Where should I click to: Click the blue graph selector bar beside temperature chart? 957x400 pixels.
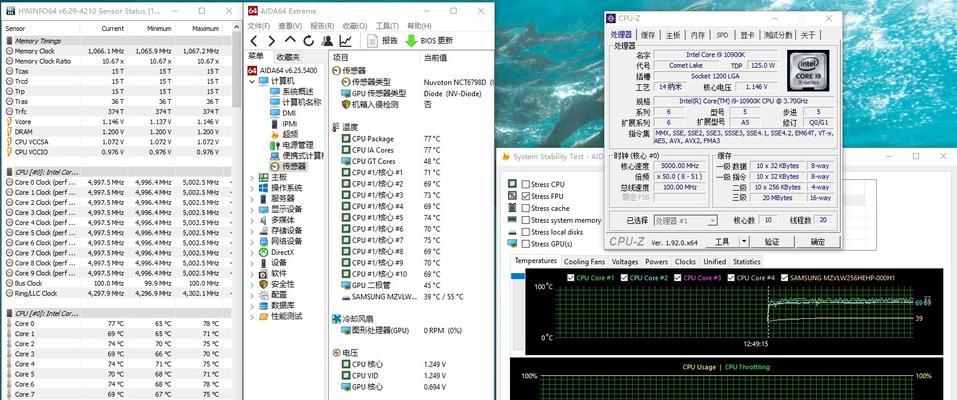517,276
